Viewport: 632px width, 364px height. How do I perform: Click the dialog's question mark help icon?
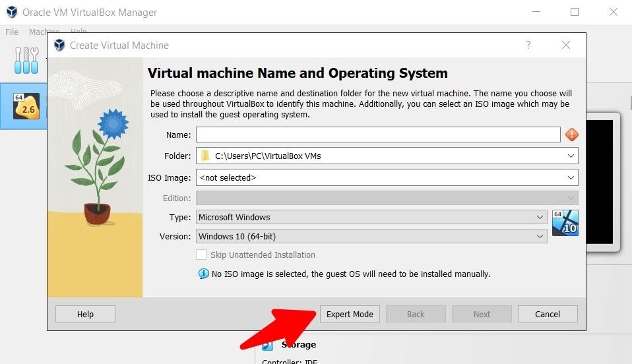[528, 45]
